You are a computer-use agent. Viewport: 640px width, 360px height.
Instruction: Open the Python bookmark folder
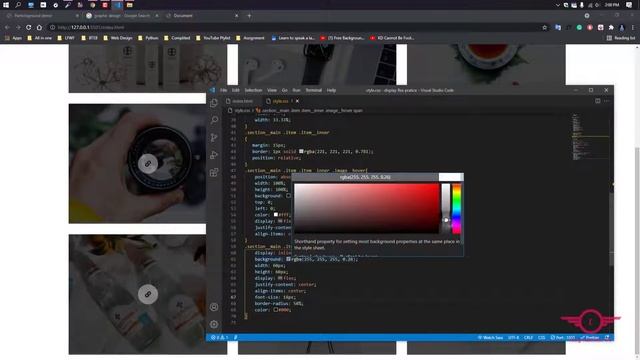(148, 38)
